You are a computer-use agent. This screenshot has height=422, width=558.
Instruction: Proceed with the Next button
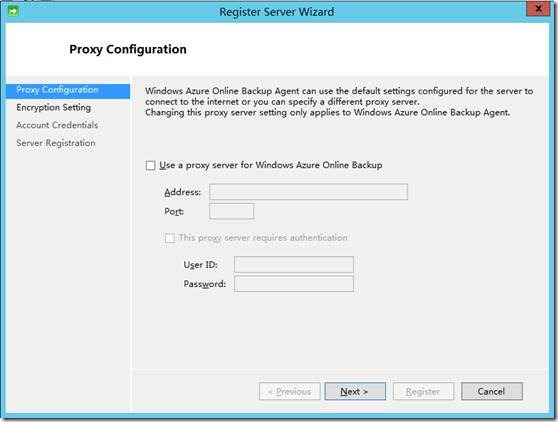(x=355, y=391)
